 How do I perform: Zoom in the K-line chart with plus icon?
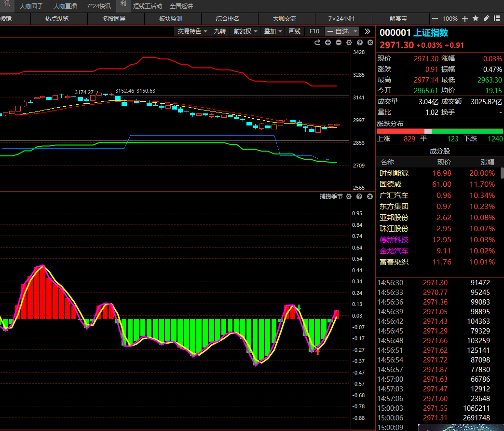tap(328, 42)
